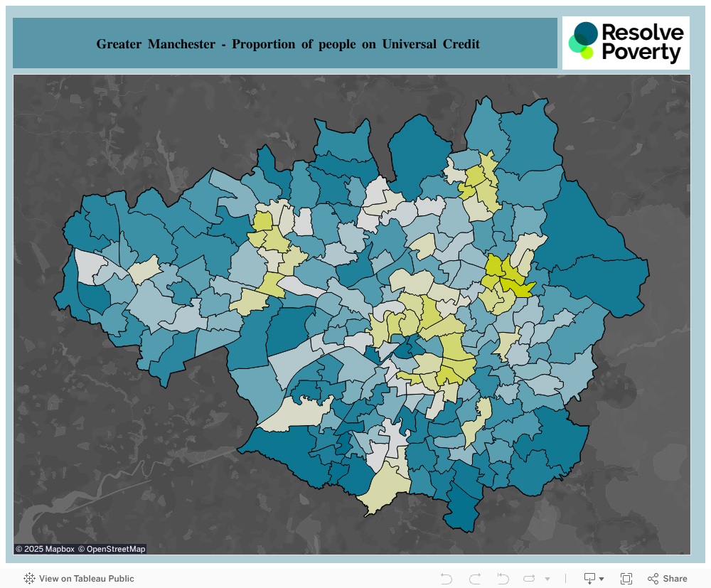Image resolution: width=711 pixels, height=588 pixels.
Task: Toggle the Full Screen icon
Action: point(626,579)
